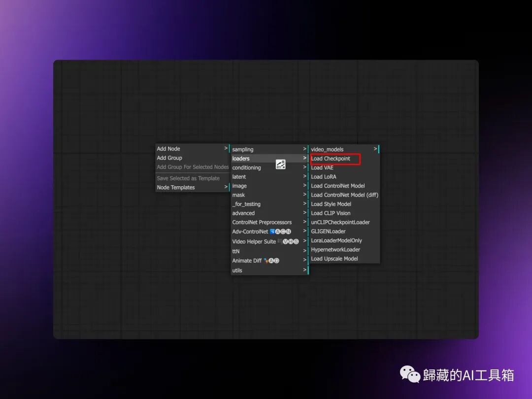Open the advanced node category
The image size is (532, 399).
269,213
